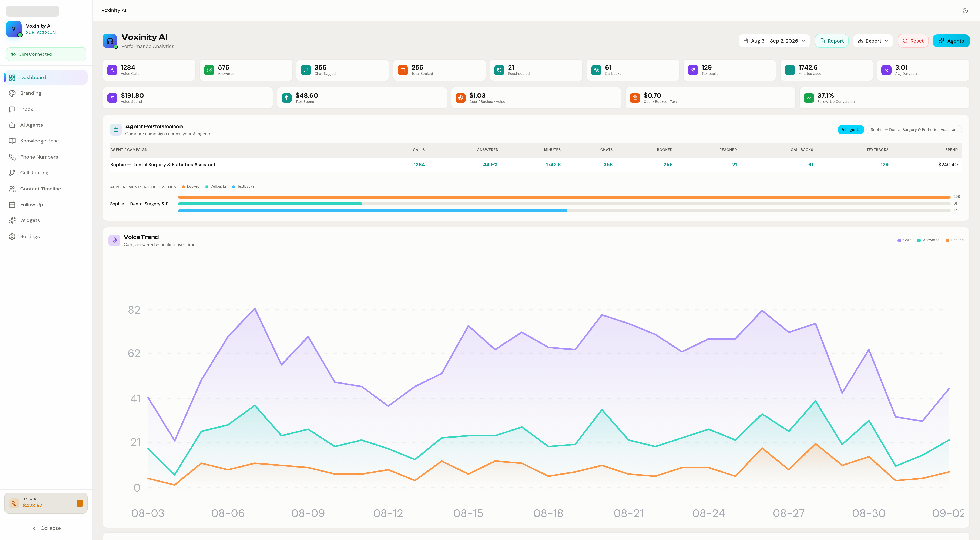The height and width of the screenshot is (540, 980).
Task: Toggle Calls series in the Voice Trend legend
Action: [x=904, y=240]
